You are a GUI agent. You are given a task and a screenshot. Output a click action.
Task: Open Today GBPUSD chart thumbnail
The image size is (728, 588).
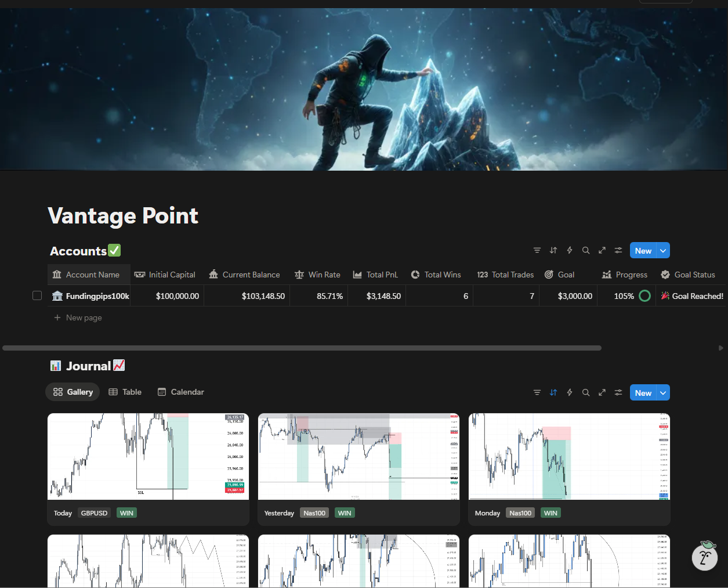coord(148,456)
